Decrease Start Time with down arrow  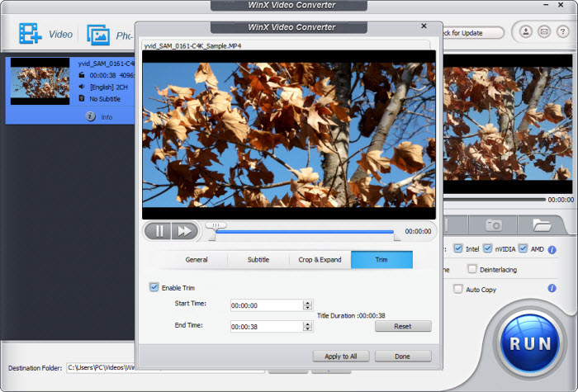[x=307, y=307]
